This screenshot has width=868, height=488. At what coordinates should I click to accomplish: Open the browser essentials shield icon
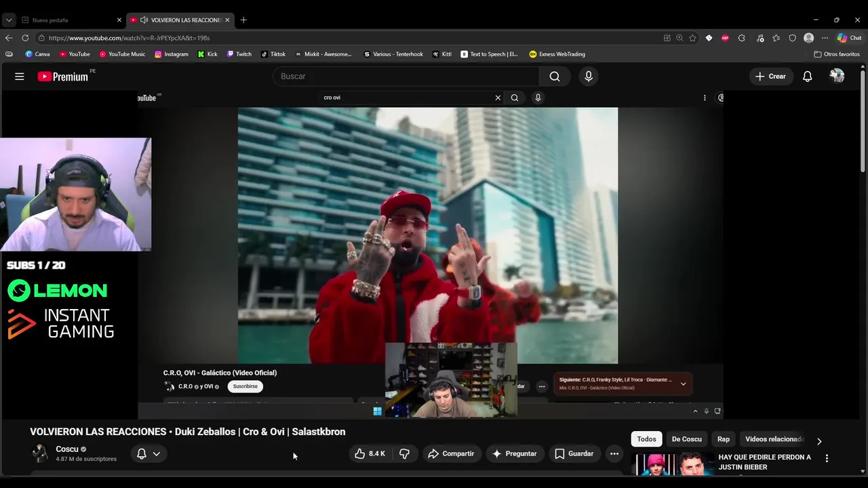[792, 38]
